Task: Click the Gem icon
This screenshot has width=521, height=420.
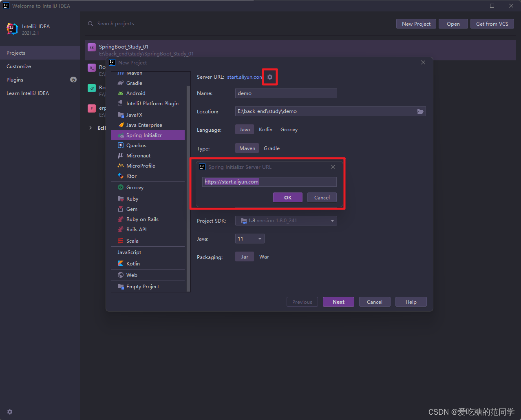Action: click(121, 209)
